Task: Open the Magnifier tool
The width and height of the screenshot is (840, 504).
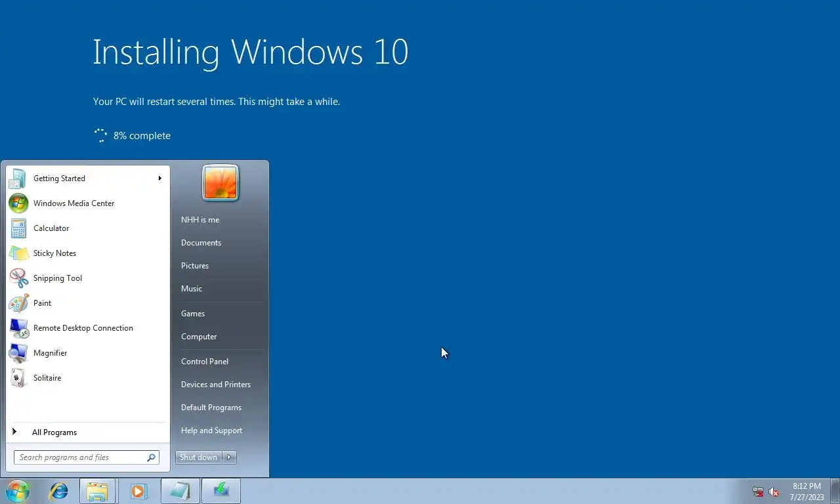Action: tap(88, 353)
